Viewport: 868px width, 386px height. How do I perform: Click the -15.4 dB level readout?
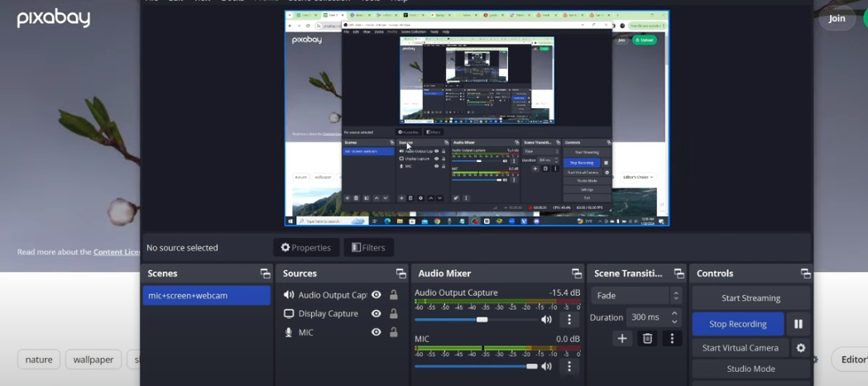point(564,293)
